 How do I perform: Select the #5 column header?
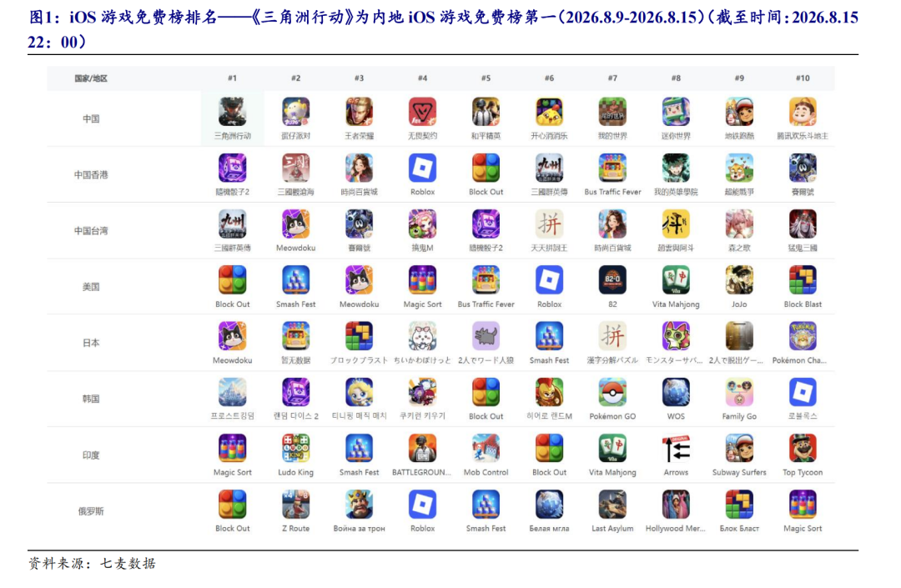(x=486, y=78)
